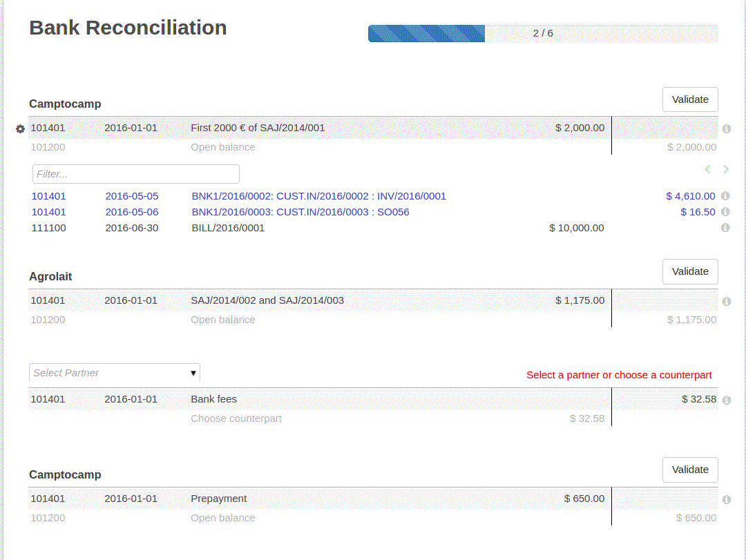Click info icon for BILL/2016/0001 row

tap(725, 228)
